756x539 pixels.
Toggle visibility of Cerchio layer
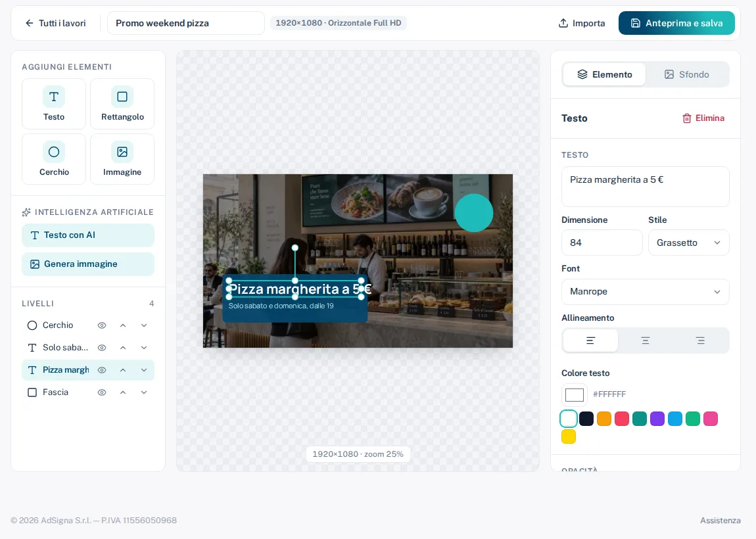click(102, 325)
